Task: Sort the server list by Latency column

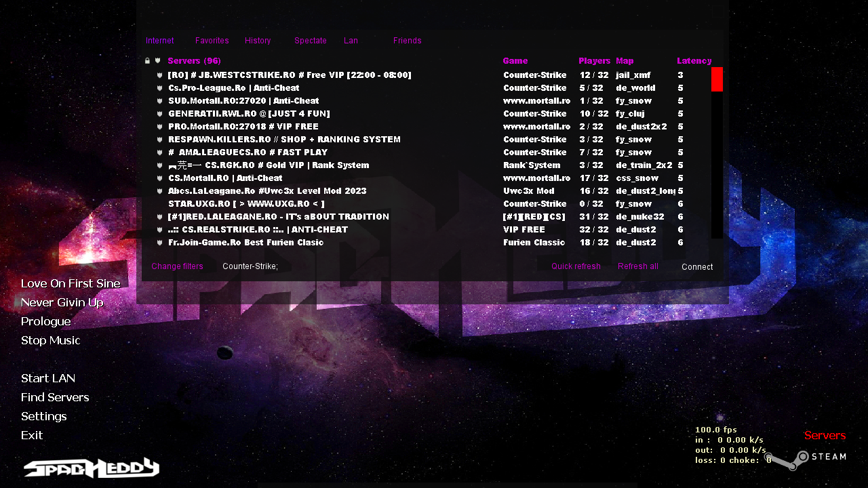Action: (694, 61)
